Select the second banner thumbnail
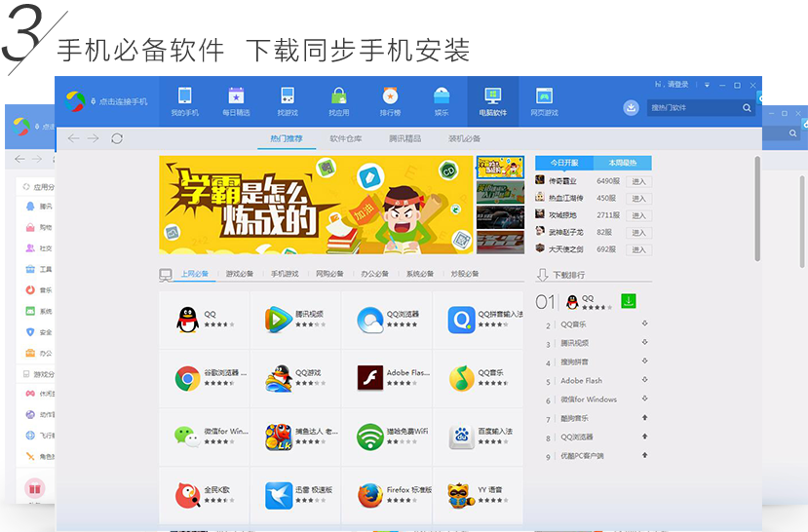Image resolution: width=808 pixels, height=532 pixels. coord(500,193)
